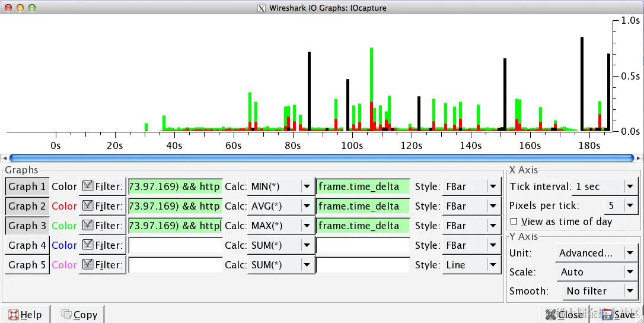
Task: Open Graph 5 Style Line dropdown
Action: [471, 265]
